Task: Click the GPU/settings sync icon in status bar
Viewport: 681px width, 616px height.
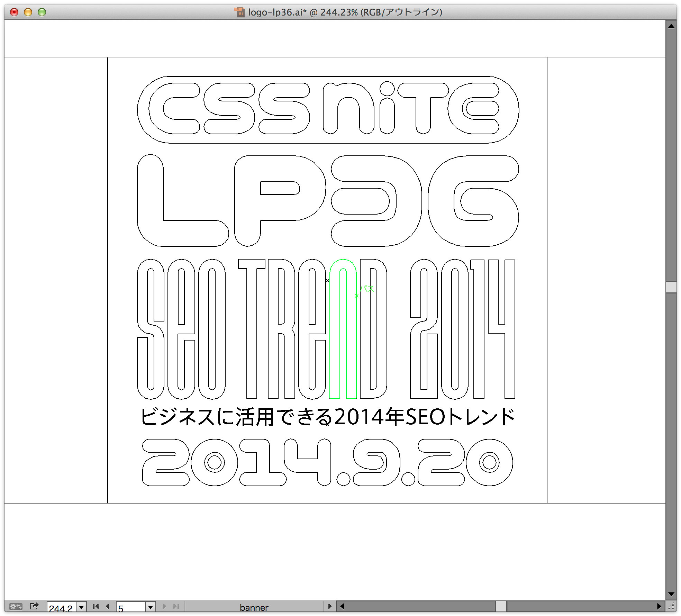Action: 16,606
